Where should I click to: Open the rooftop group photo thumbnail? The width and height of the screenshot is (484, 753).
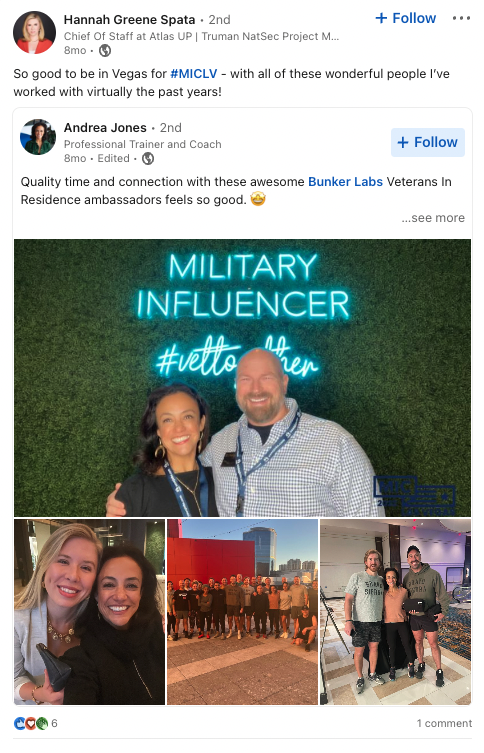tap(242, 612)
